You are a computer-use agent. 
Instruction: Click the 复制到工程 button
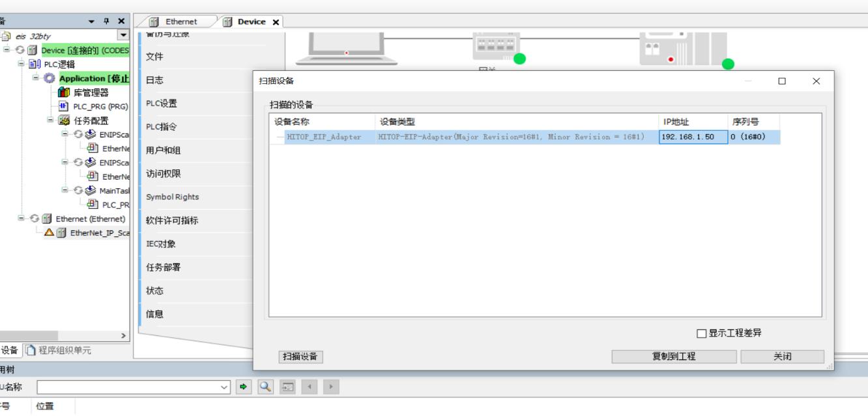coord(674,356)
